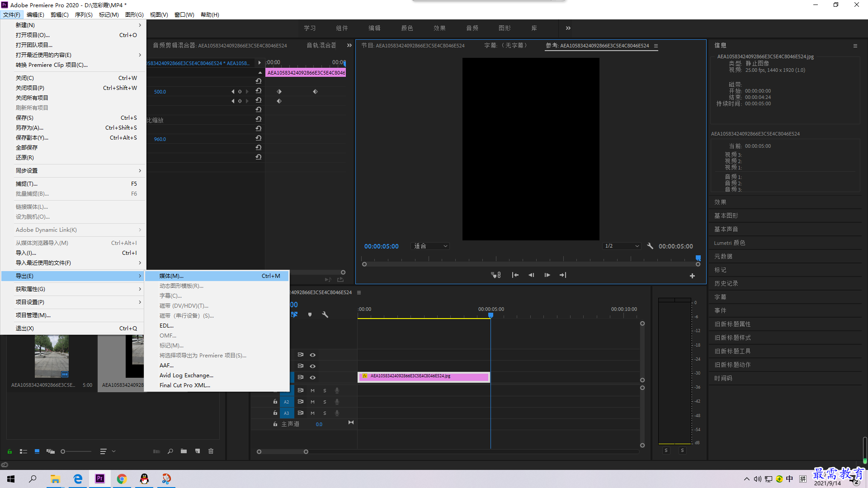
Task: Step forward one frame in reference monitor
Action: [x=547, y=275]
